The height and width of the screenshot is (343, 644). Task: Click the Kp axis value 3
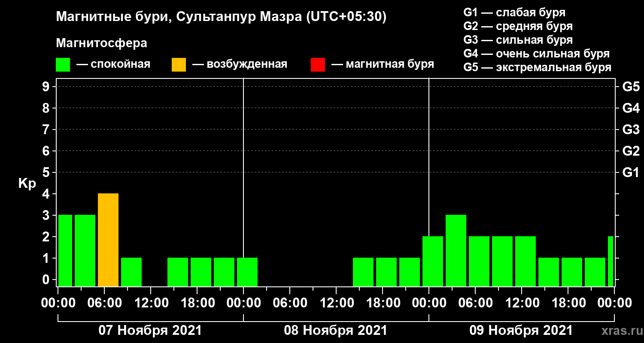(x=47, y=216)
